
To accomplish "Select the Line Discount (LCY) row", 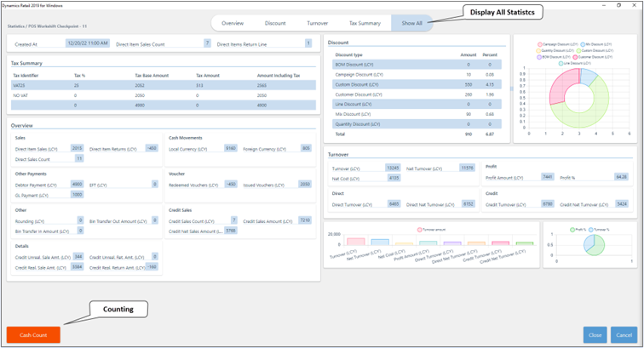I will tap(417, 105).
